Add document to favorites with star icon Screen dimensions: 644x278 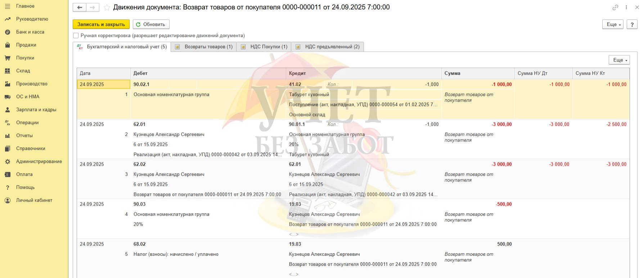107,8
